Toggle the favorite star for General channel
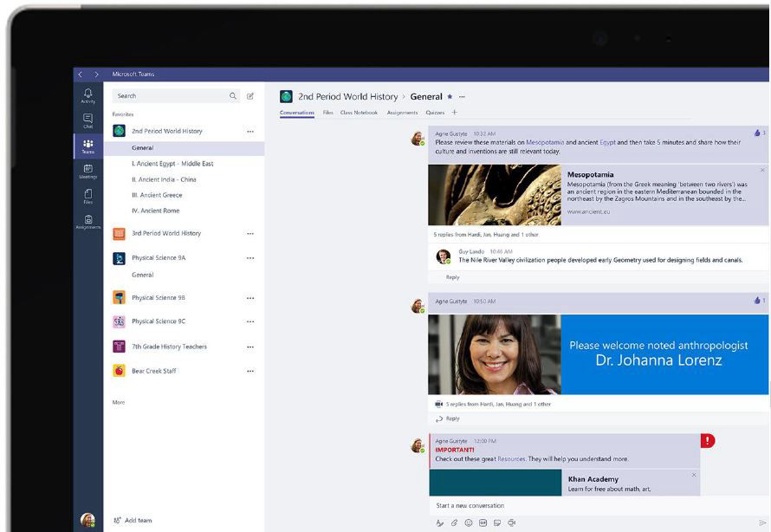Screen dimensions: 771x532 (x=450, y=97)
